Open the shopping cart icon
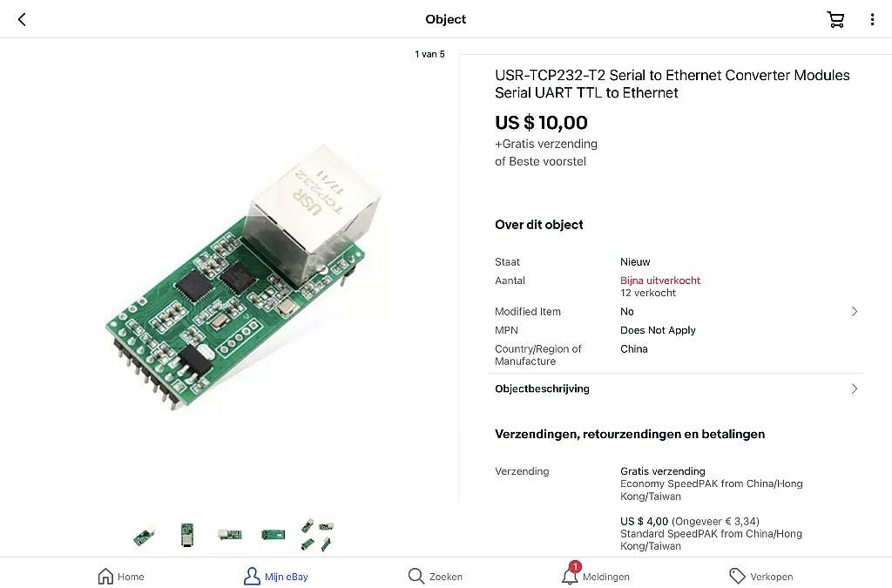This screenshot has height=588, width=892. 835,18
